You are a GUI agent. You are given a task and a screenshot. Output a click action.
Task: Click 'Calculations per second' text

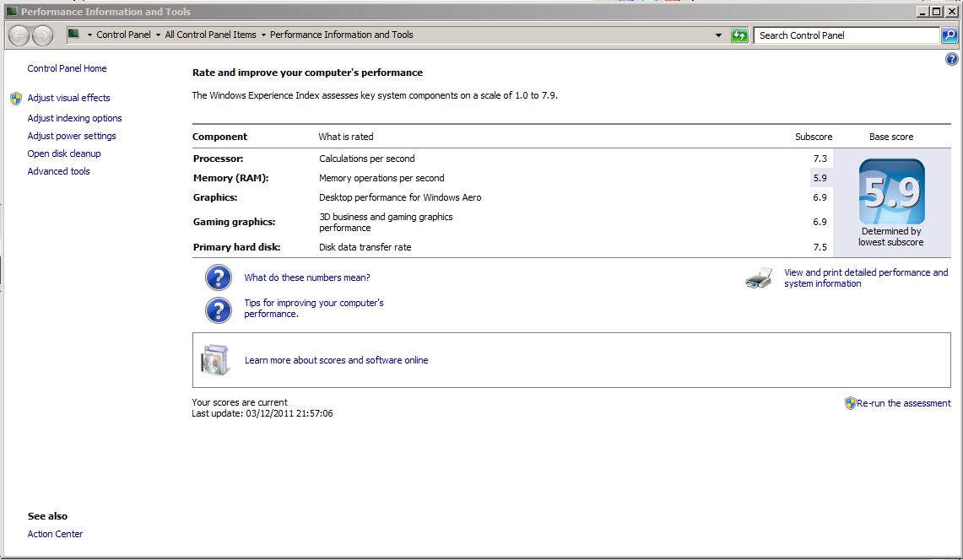coord(366,159)
